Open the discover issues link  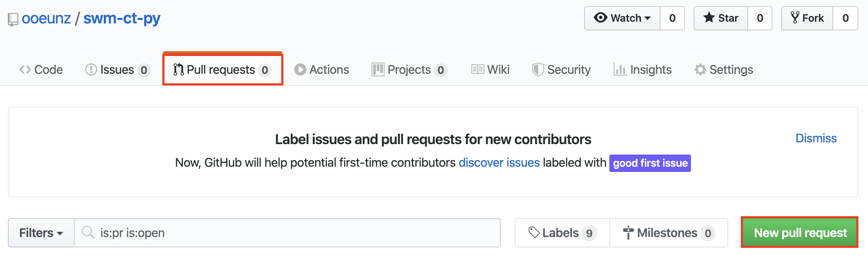tap(499, 163)
